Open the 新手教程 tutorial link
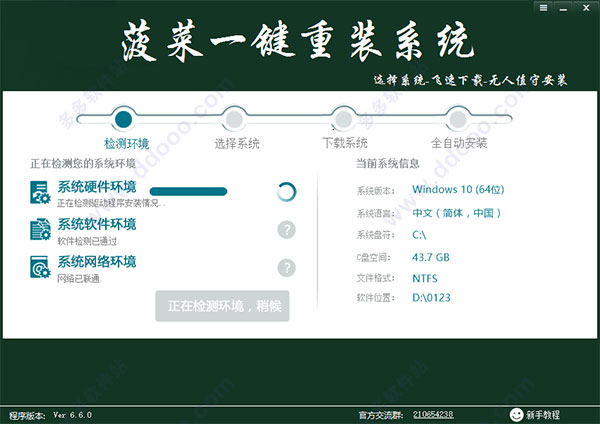 tap(543, 415)
